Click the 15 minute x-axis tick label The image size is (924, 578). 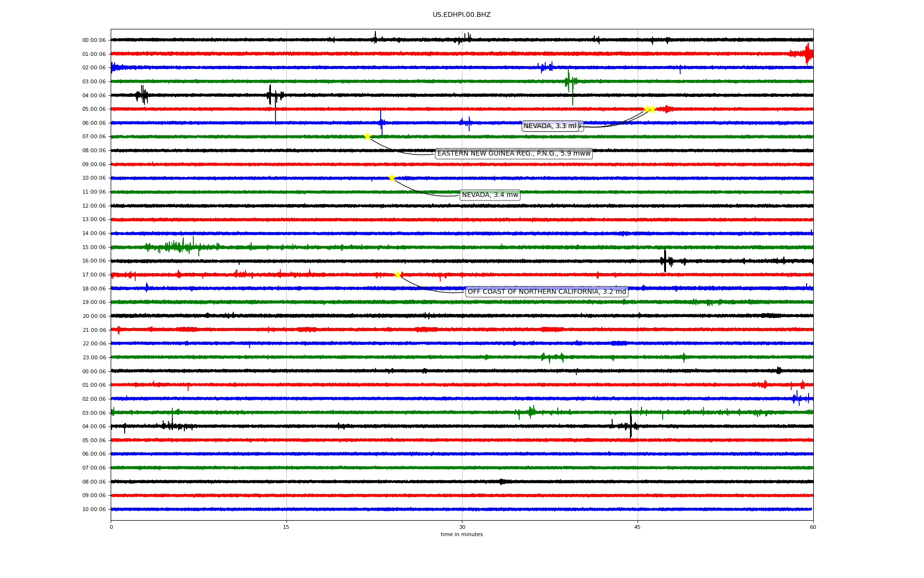286,527
